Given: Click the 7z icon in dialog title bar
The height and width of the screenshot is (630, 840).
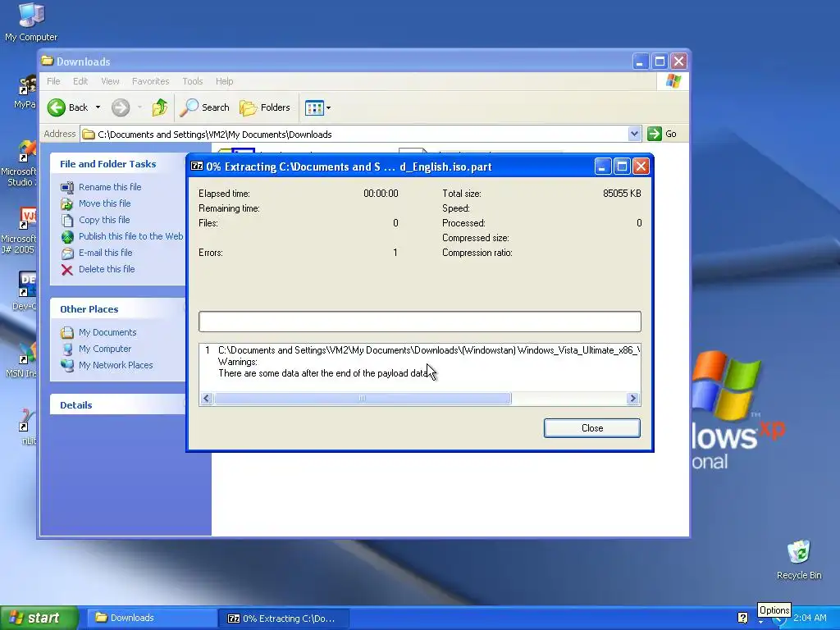Looking at the screenshot, I should coord(197,166).
